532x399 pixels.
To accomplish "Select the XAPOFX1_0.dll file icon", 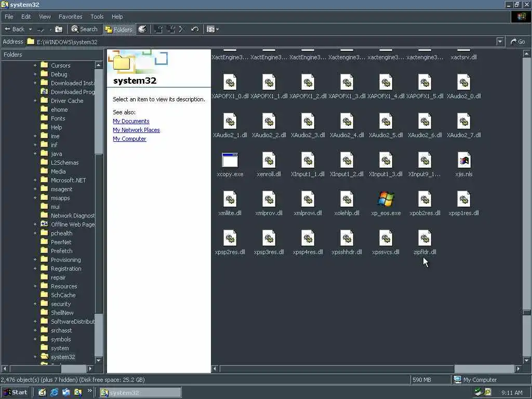I will pyautogui.click(x=230, y=82).
